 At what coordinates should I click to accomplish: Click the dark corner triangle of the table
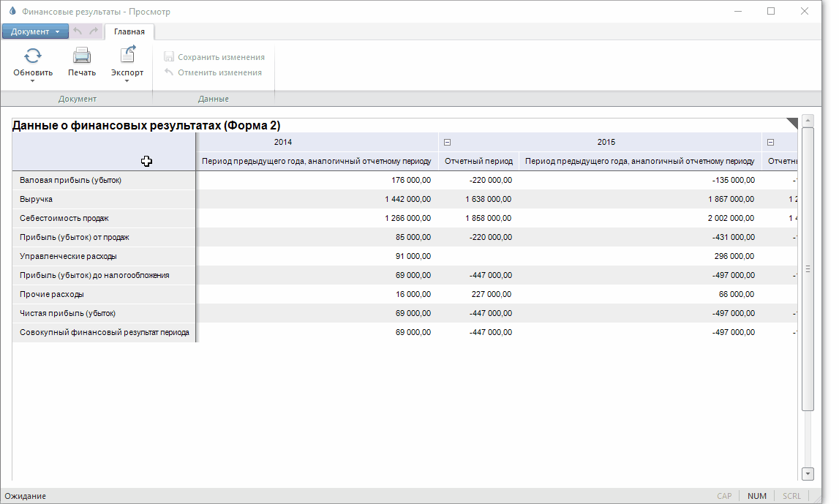coord(791,123)
